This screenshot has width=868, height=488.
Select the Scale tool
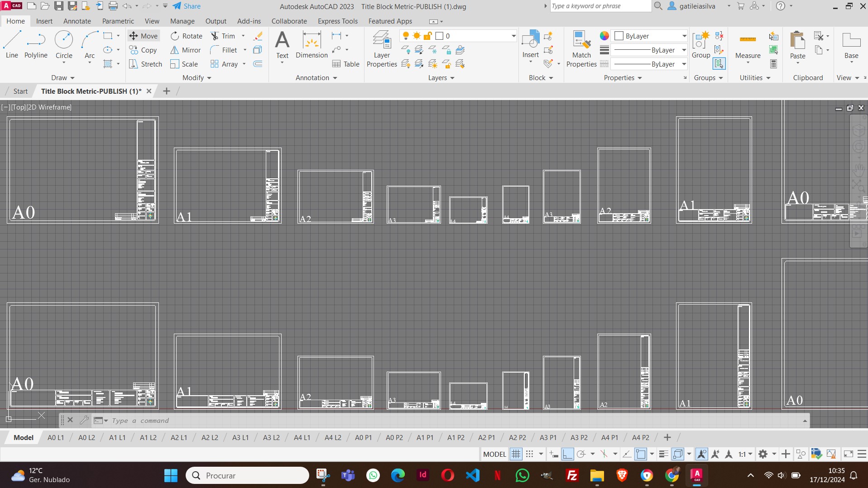(184, 64)
